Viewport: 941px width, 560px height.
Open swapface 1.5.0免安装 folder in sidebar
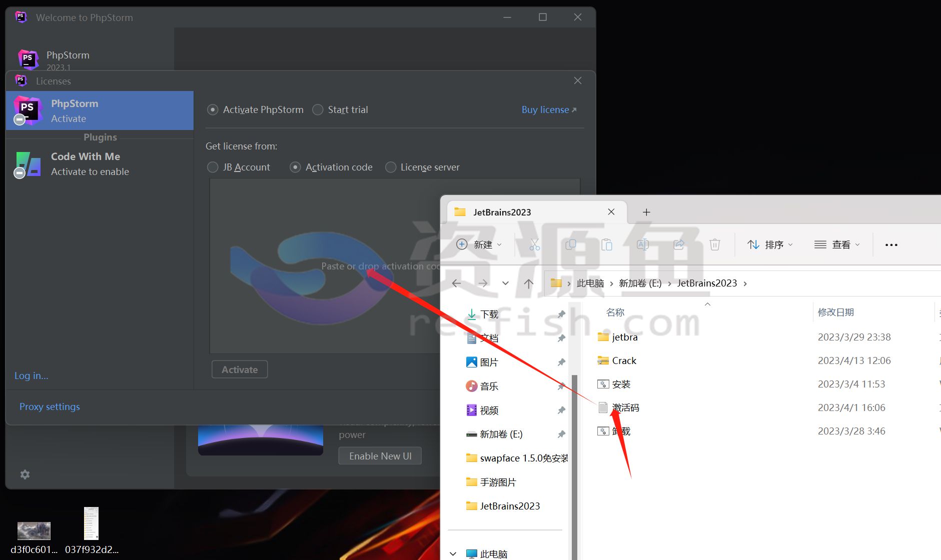(517, 458)
